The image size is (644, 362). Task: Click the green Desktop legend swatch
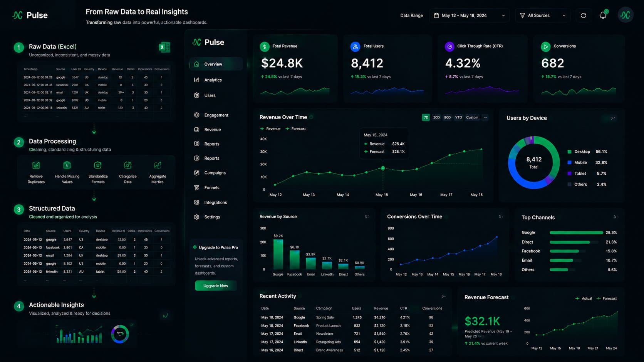(569, 152)
